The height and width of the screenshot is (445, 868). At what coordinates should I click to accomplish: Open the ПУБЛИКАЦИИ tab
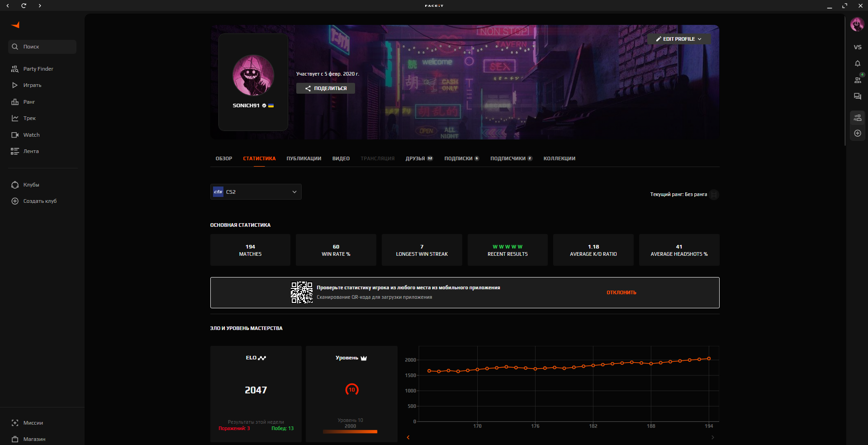[x=304, y=158]
